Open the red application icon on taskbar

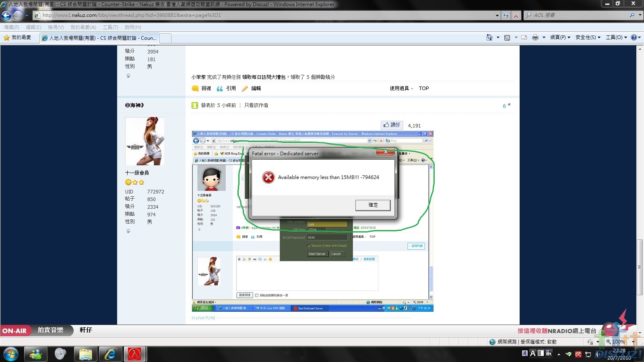[134, 354]
